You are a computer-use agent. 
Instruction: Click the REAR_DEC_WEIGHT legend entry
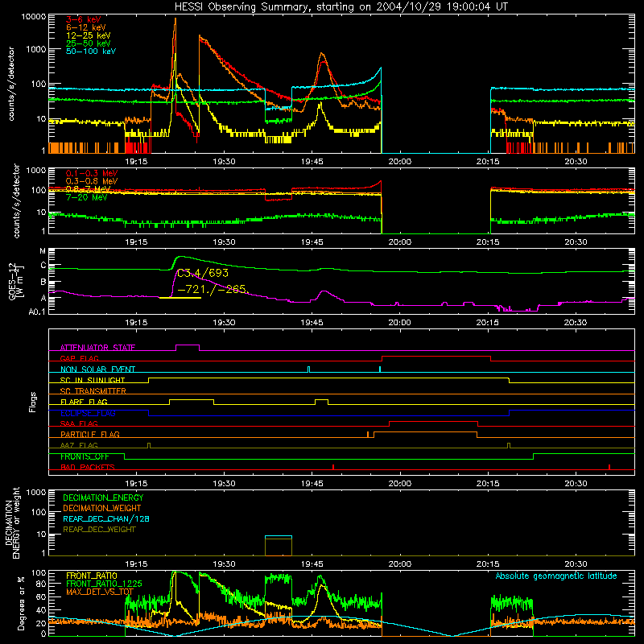tap(99, 530)
